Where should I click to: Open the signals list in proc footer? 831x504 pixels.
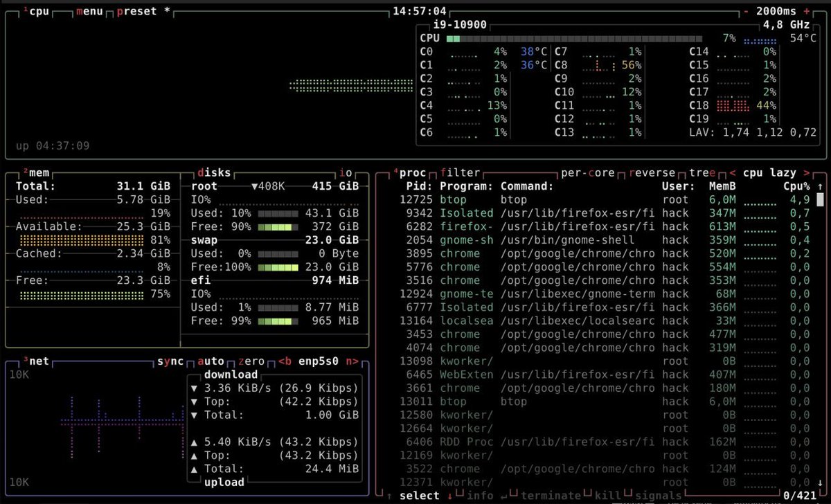coord(658,496)
